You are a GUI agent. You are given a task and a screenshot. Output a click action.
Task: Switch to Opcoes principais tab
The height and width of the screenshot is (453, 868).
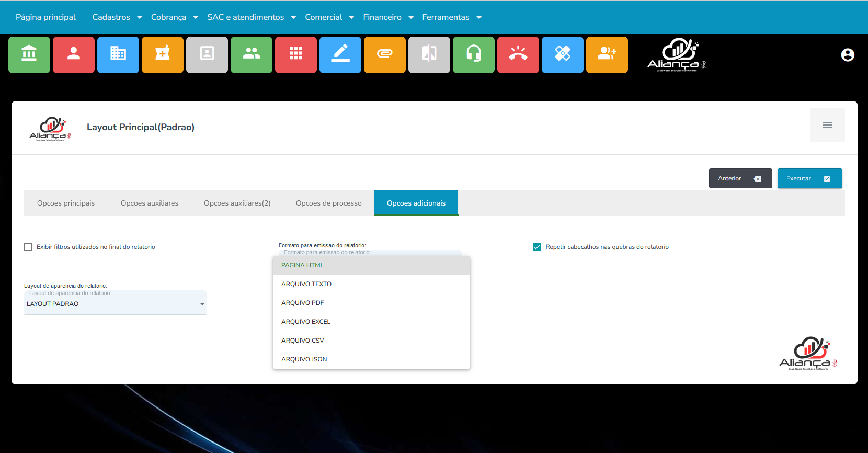66,203
